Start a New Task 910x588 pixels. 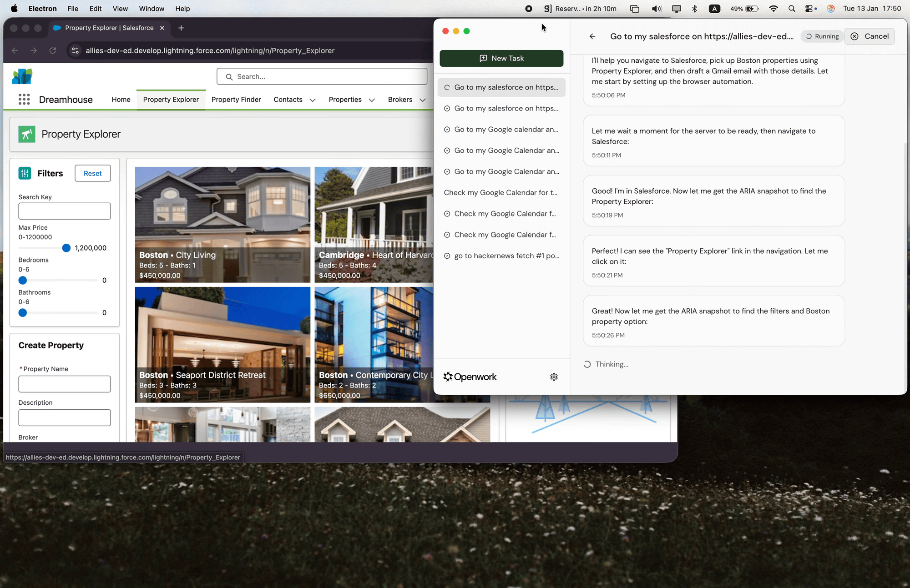coord(501,58)
